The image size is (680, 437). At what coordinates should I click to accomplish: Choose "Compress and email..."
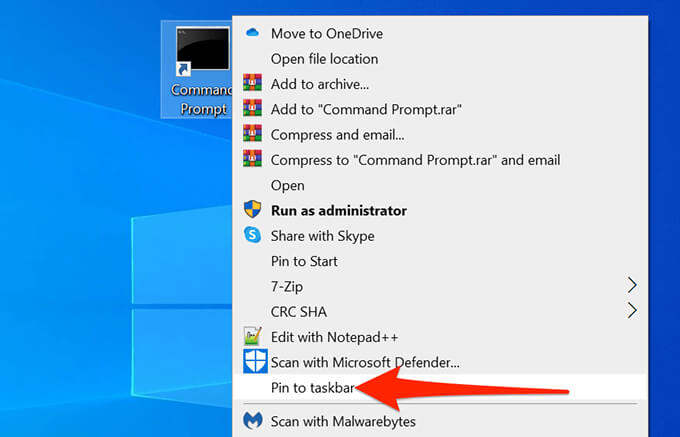440,135
